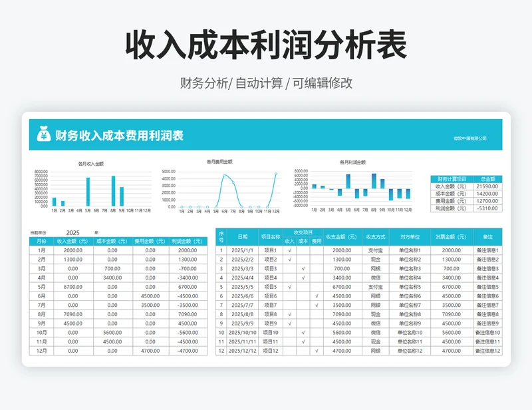This screenshot has height=410, width=532.
Task: Click the 财务计算项目 summary table header
Action: (452, 179)
